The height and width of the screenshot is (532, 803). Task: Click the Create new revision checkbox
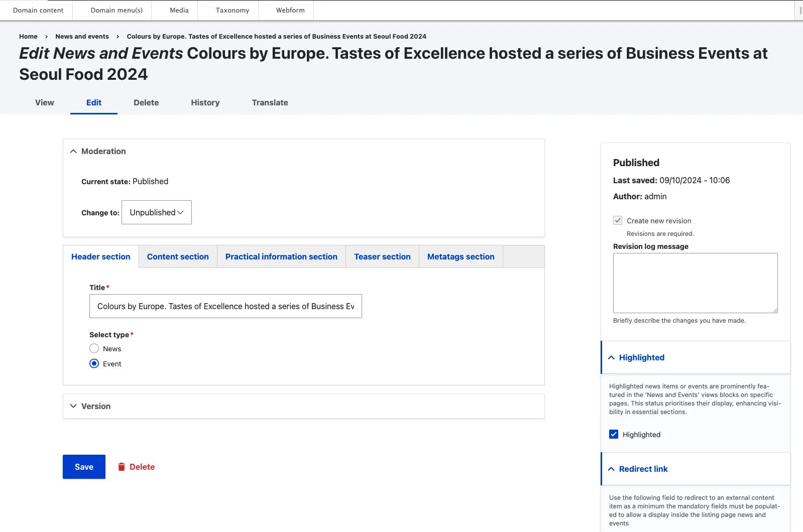point(618,220)
